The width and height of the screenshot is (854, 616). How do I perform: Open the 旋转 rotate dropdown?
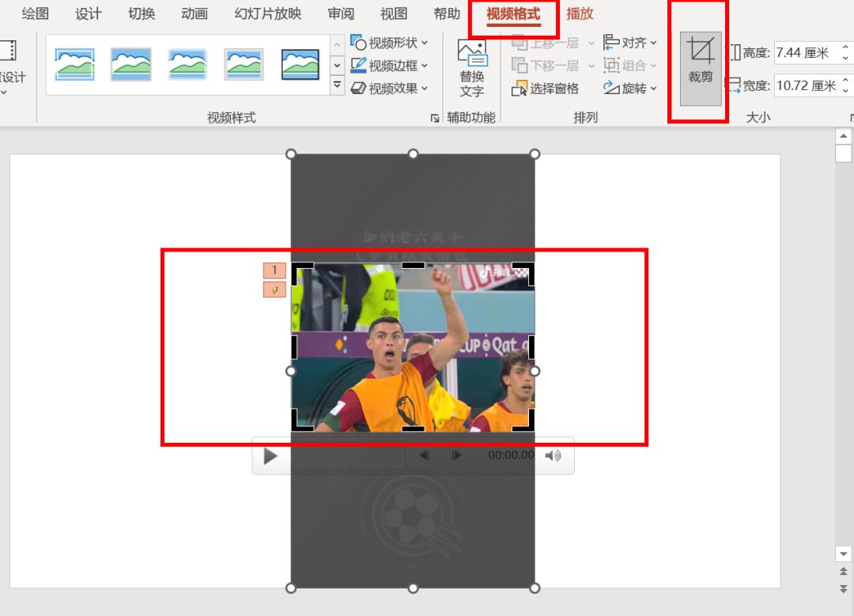tap(630, 89)
